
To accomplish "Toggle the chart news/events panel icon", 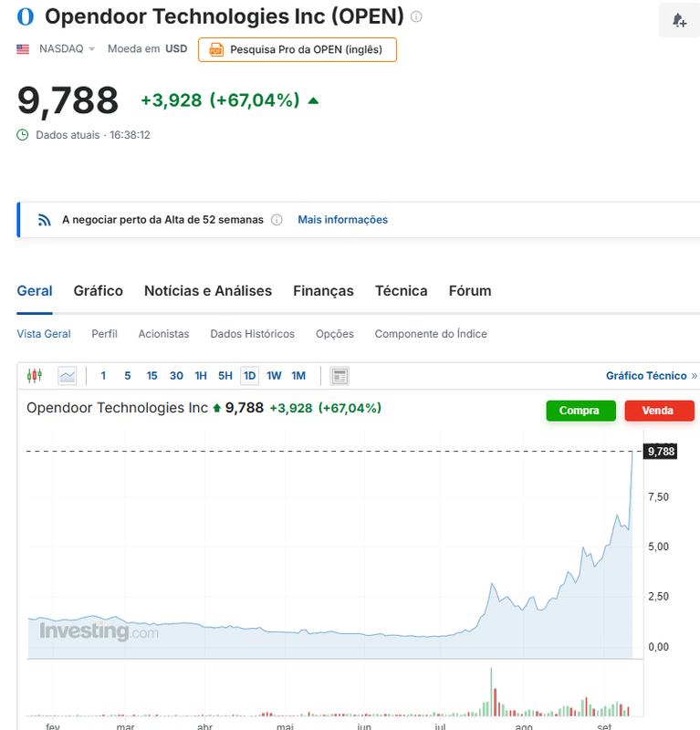I will (340, 376).
